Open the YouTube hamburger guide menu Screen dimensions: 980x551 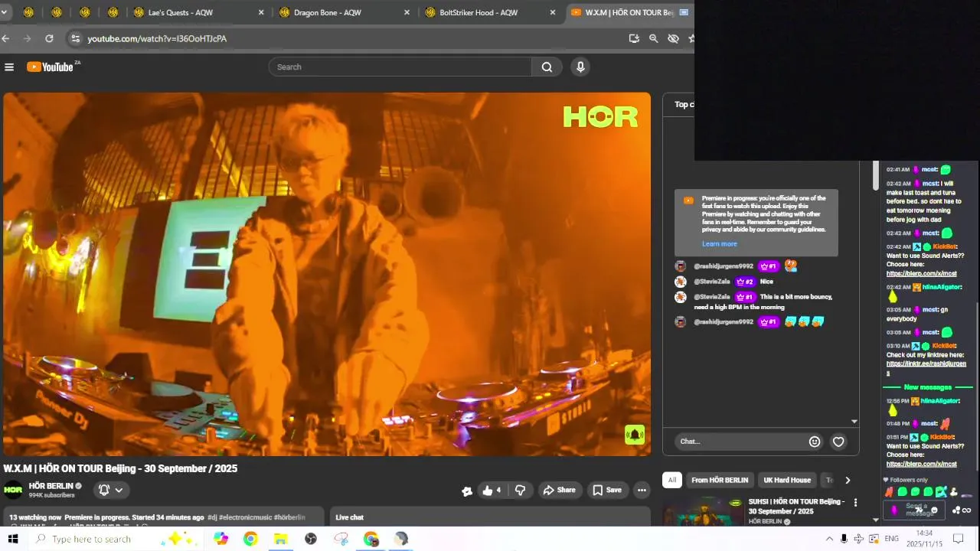[x=9, y=67]
